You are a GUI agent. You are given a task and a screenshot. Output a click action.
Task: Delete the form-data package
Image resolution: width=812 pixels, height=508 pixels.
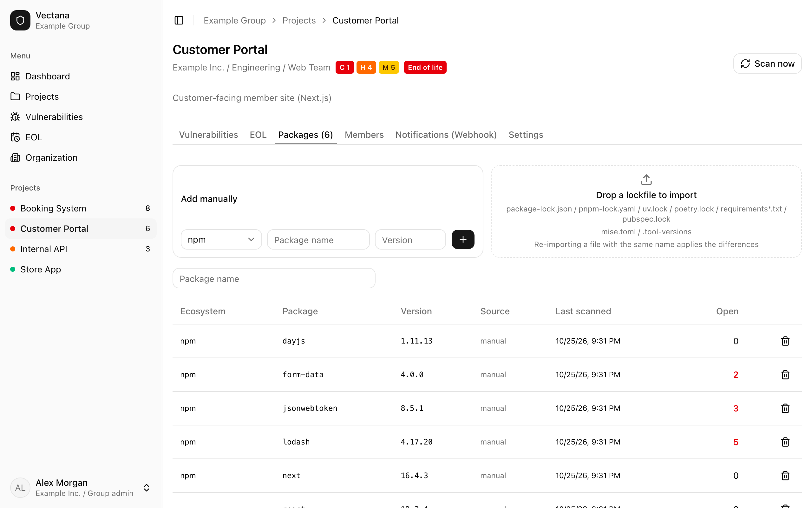785,375
